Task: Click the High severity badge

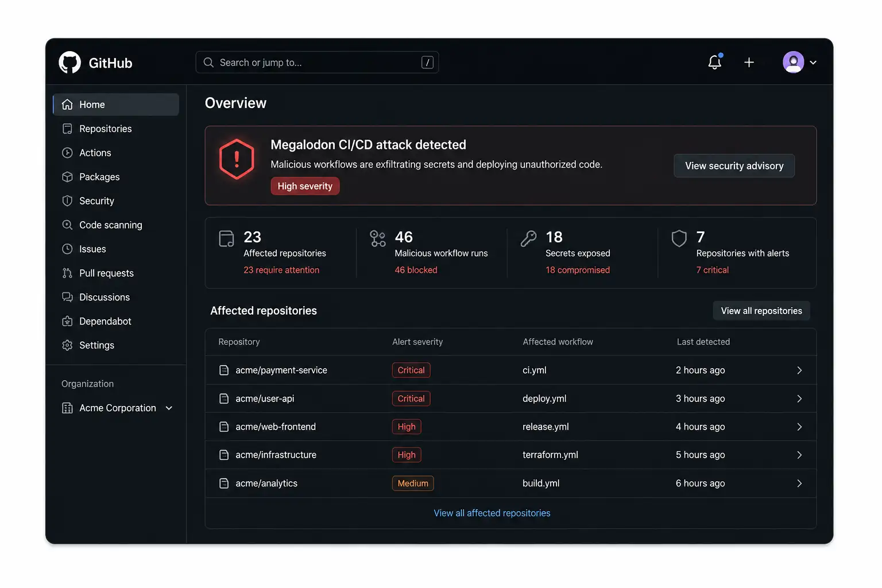Action: [305, 186]
